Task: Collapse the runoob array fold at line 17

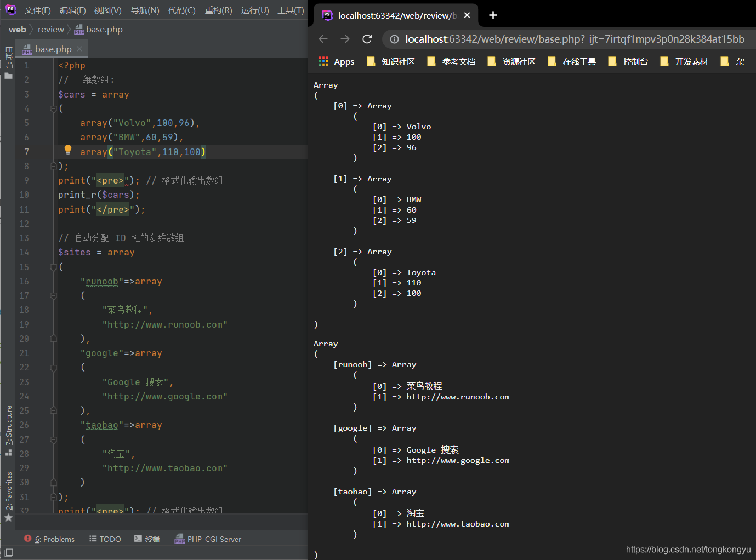Action: 54,295
